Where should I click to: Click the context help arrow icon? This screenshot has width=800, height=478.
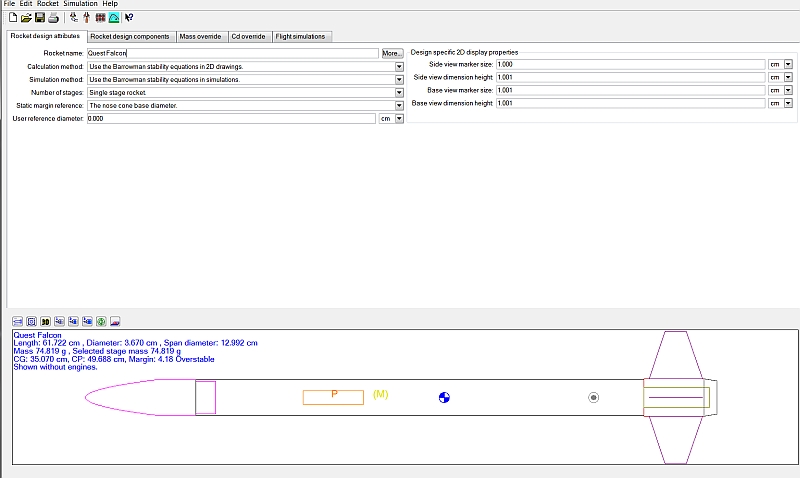coord(130,17)
